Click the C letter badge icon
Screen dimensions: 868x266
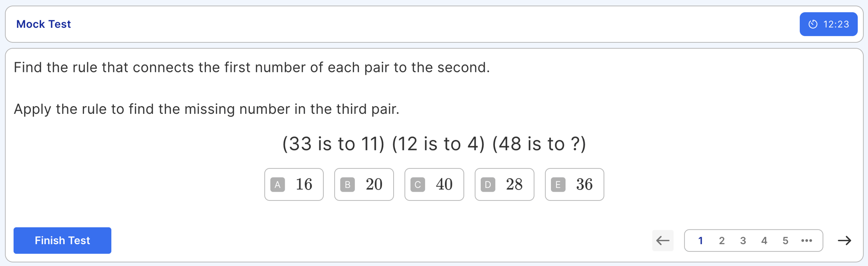[x=418, y=184]
